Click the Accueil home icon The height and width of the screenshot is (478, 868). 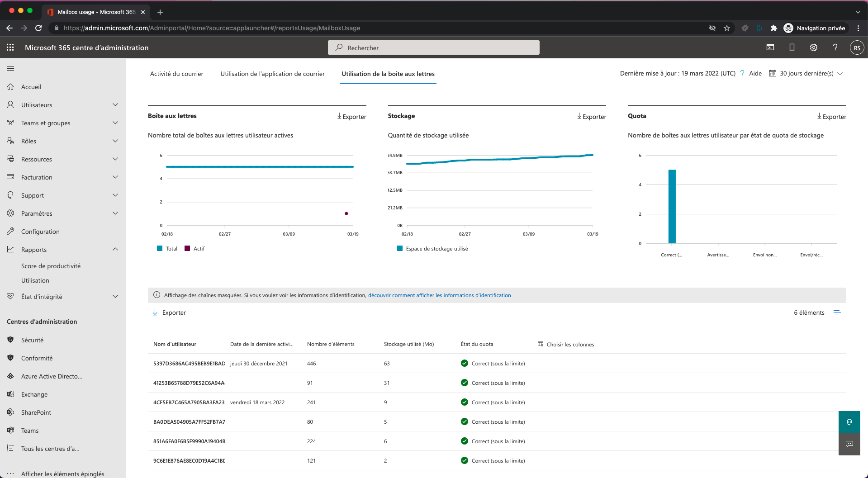point(10,87)
